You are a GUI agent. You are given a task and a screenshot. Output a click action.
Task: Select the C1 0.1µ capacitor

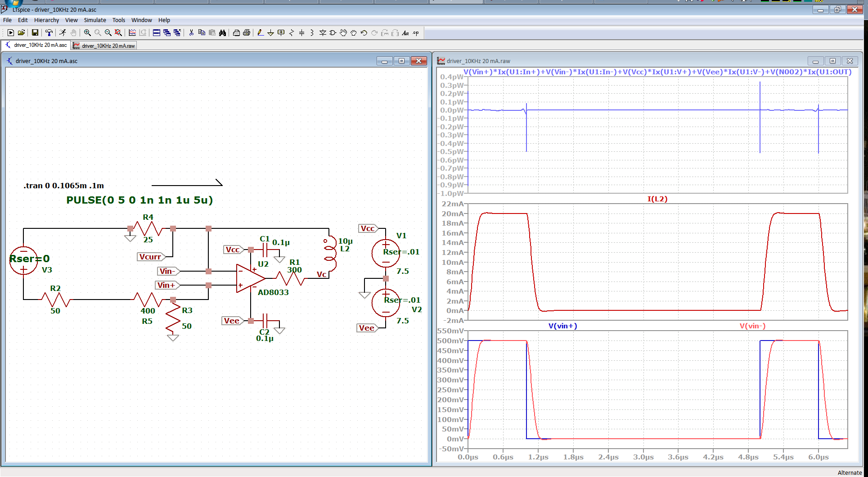coord(264,249)
